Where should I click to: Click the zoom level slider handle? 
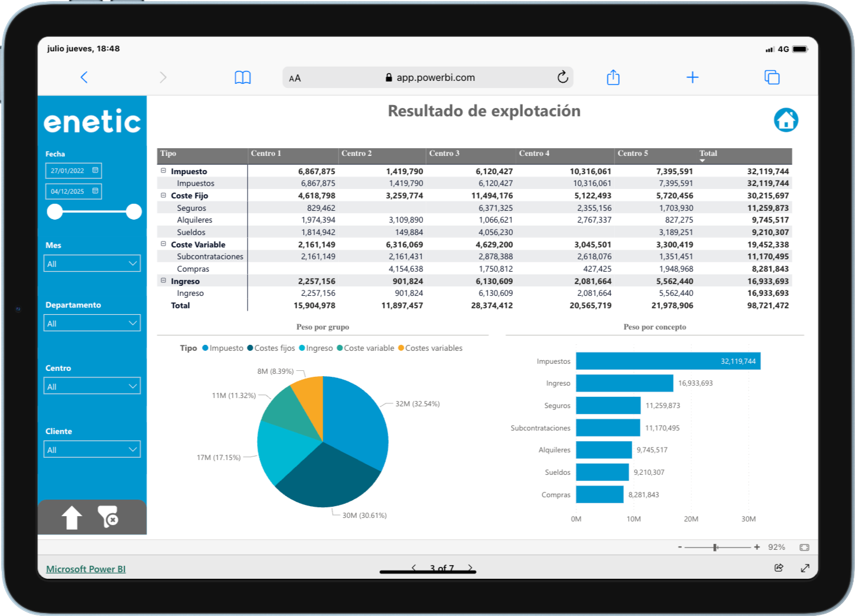pyautogui.click(x=716, y=547)
